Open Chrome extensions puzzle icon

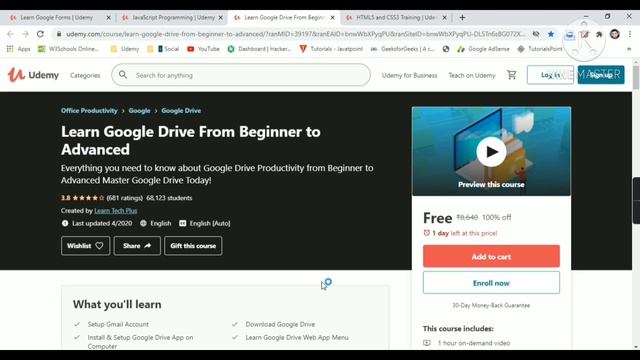(599, 34)
